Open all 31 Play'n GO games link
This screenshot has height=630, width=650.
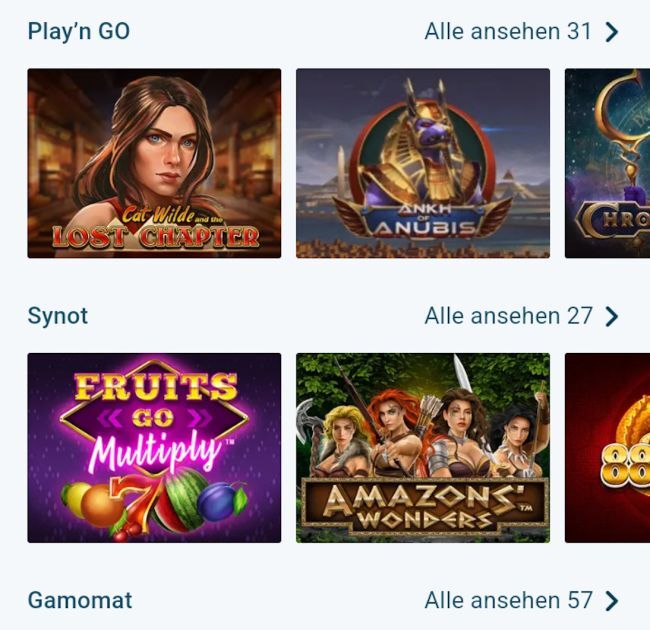click(x=508, y=32)
